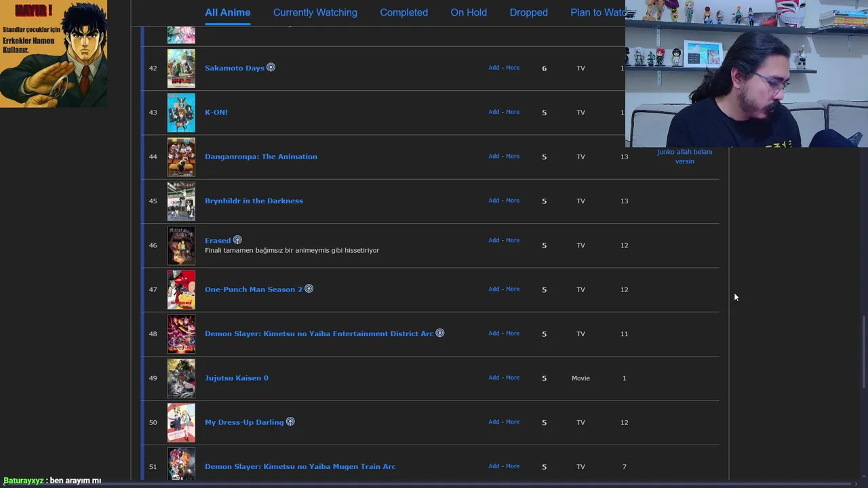Image resolution: width=868 pixels, height=488 pixels.
Task: Click Add for Jujutsu Kaisen 0
Action: [x=494, y=378]
